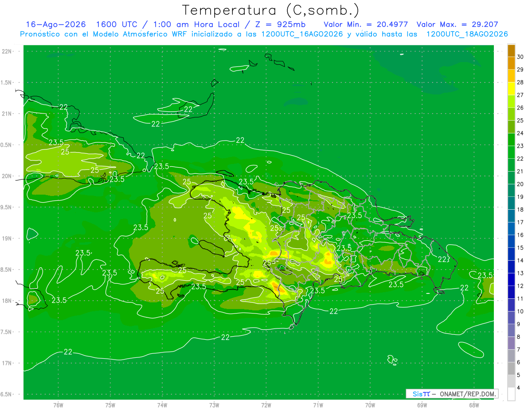Click the blue "Sis" logo text
Image resolution: width=532 pixels, height=411 pixels.
coord(417,394)
